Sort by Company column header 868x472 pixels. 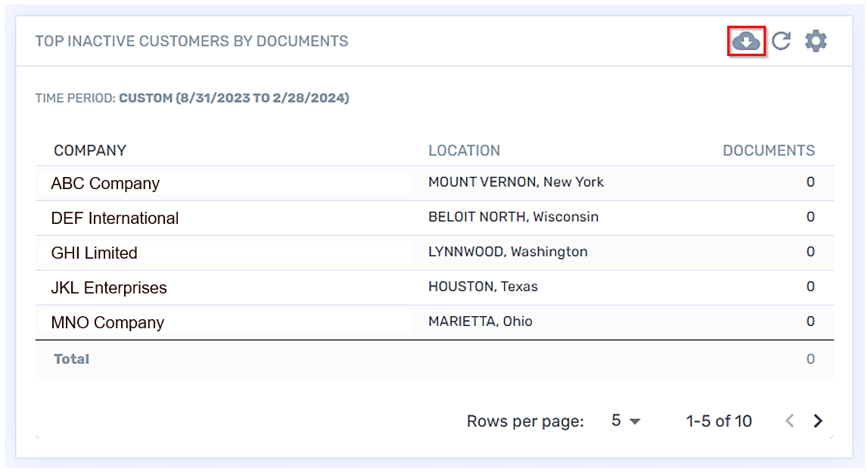[90, 151]
